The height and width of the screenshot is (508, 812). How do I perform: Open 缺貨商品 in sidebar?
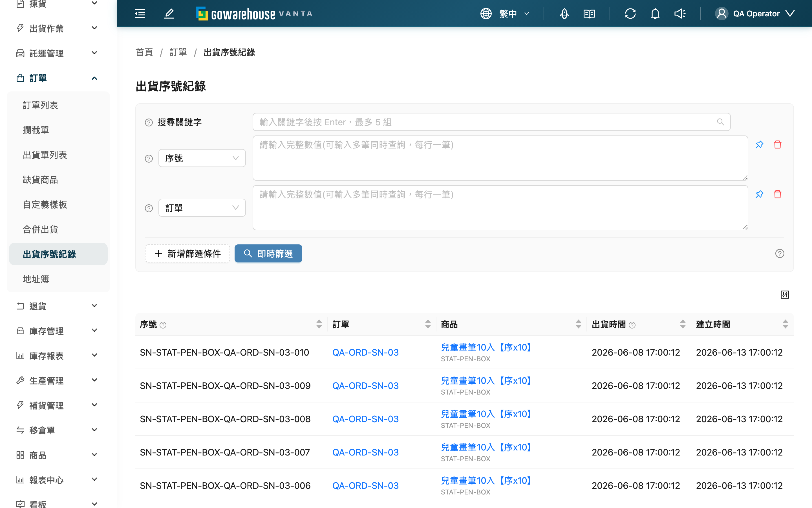click(x=58, y=180)
